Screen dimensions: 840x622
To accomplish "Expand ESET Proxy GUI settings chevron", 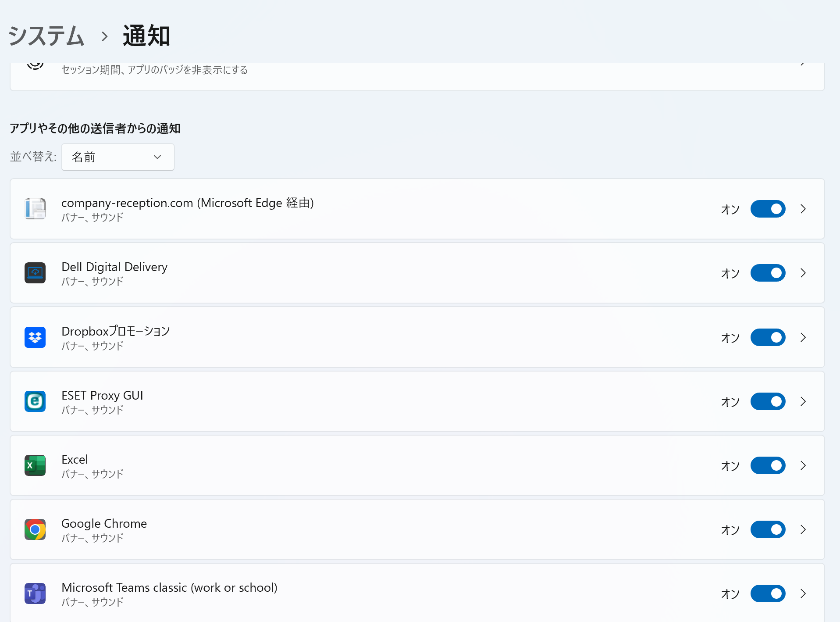I will [x=803, y=401].
